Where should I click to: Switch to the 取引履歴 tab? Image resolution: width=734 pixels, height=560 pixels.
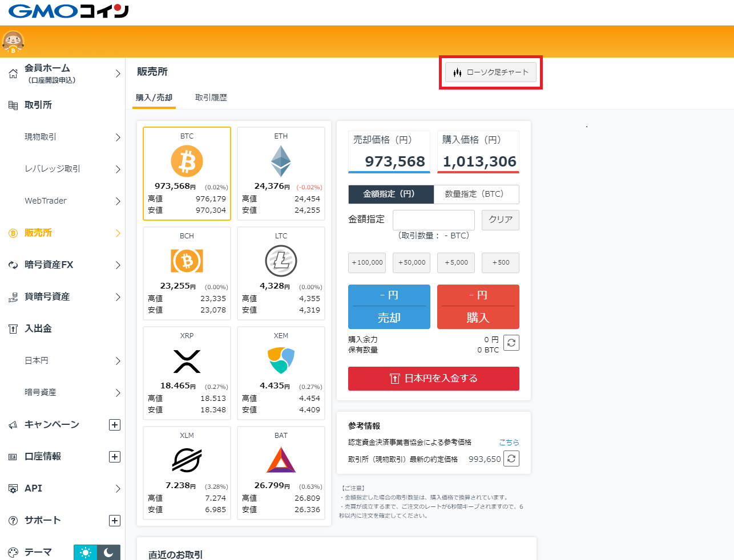(211, 97)
